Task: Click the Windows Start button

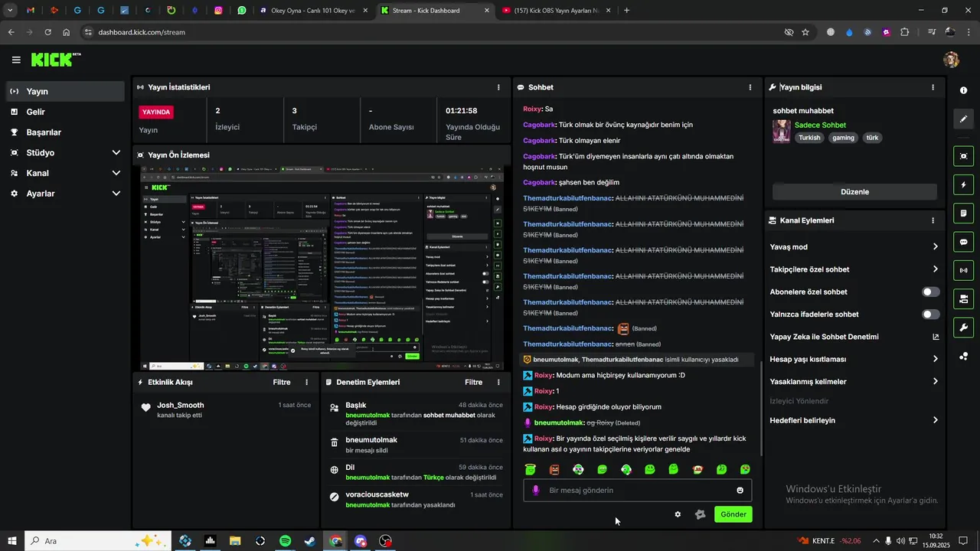Action: coord(11,541)
